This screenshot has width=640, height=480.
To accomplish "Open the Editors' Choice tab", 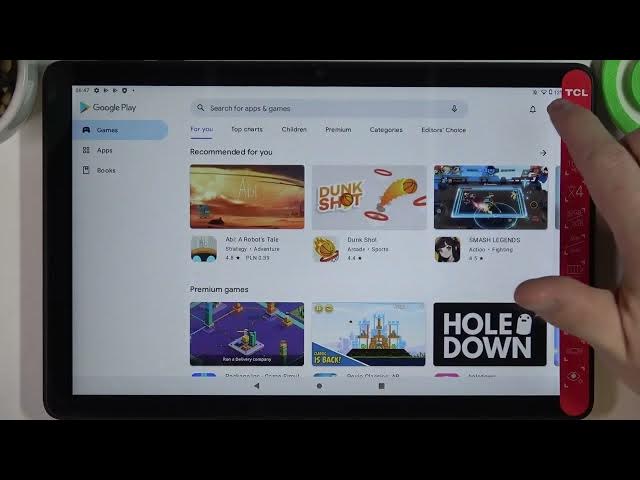I will (443, 130).
